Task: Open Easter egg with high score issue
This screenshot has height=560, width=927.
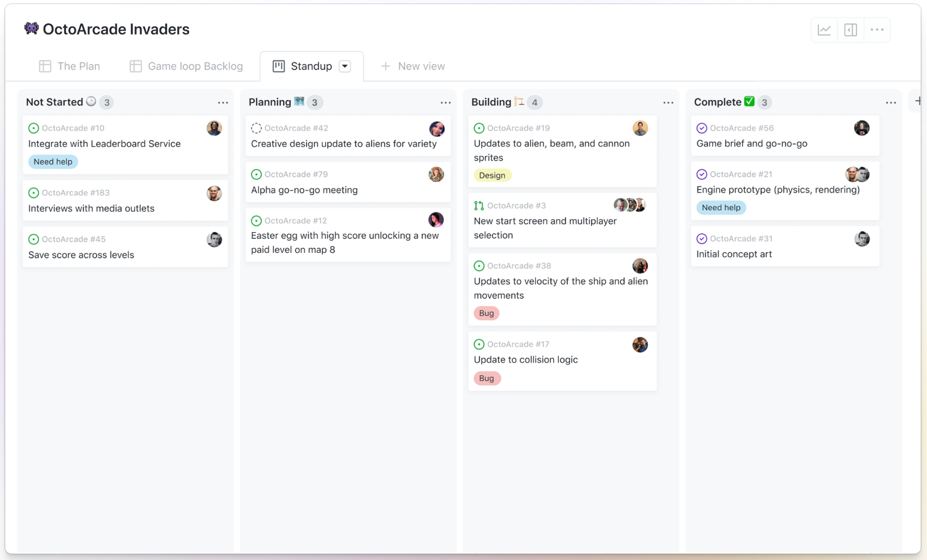Action: coord(345,243)
